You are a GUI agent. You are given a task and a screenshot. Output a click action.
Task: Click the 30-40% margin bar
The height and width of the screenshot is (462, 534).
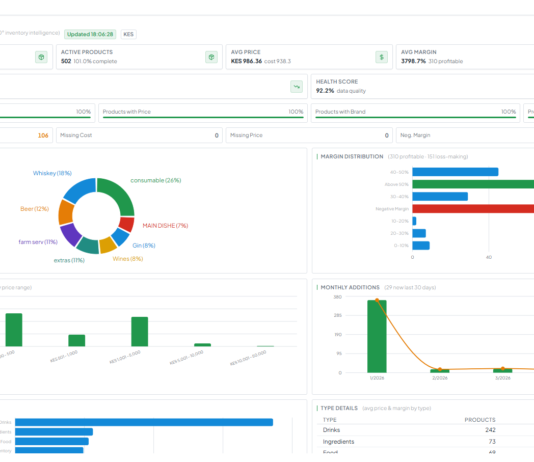[x=440, y=196]
